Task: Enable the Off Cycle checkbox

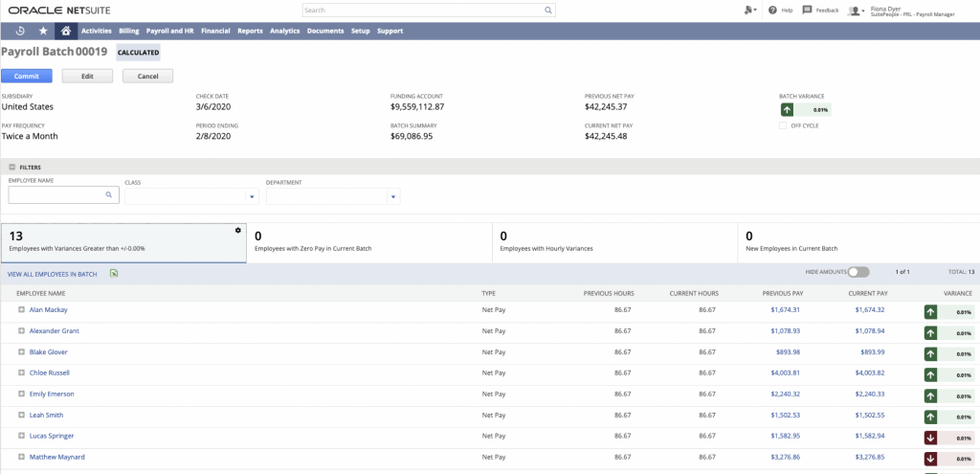Action: point(783,125)
